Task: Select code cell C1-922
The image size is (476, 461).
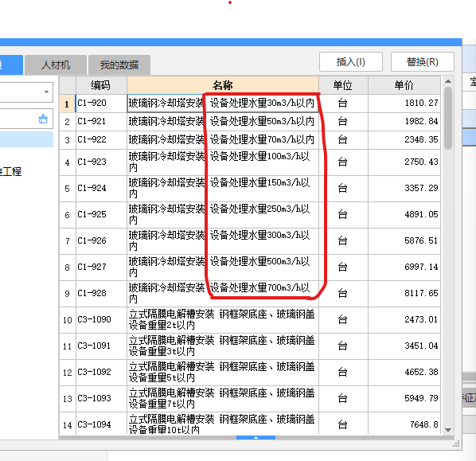Action: pos(101,140)
